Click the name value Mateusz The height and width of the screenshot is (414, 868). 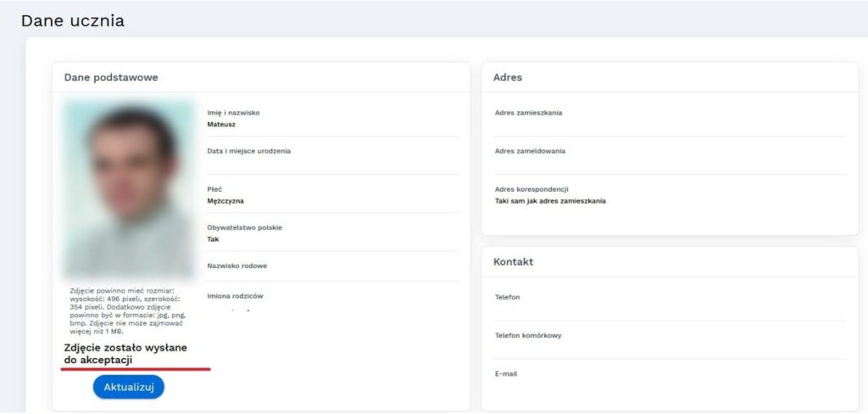pyautogui.click(x=221, y=124)
